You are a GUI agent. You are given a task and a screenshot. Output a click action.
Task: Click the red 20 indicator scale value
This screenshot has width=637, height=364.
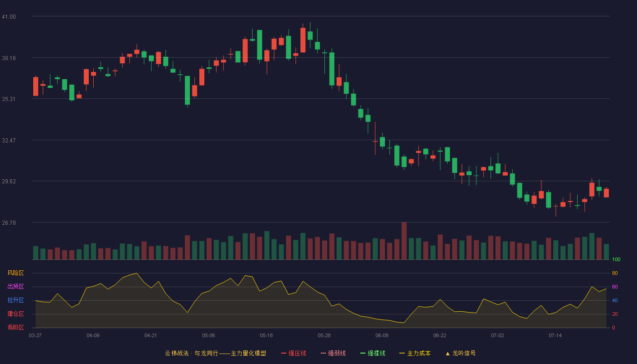click(615, 314)
